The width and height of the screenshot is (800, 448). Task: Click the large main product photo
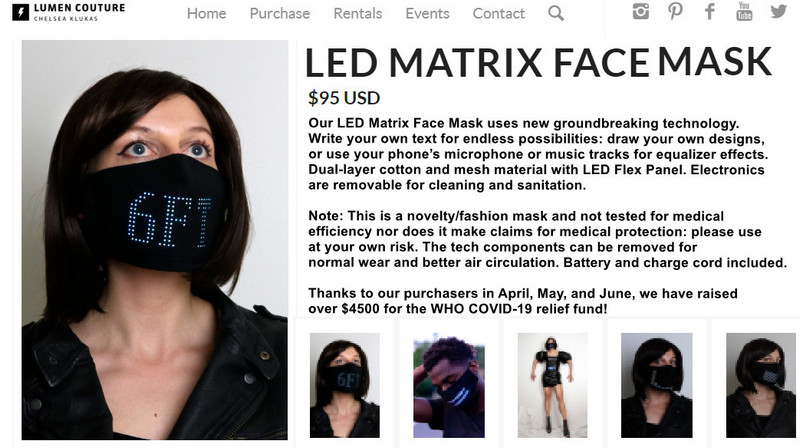point(155,240)
